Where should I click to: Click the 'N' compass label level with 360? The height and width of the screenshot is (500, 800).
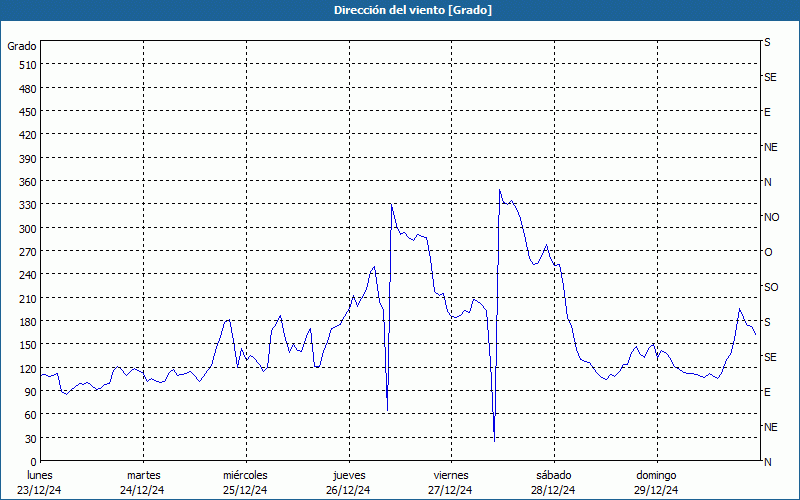tap(768, 182)
